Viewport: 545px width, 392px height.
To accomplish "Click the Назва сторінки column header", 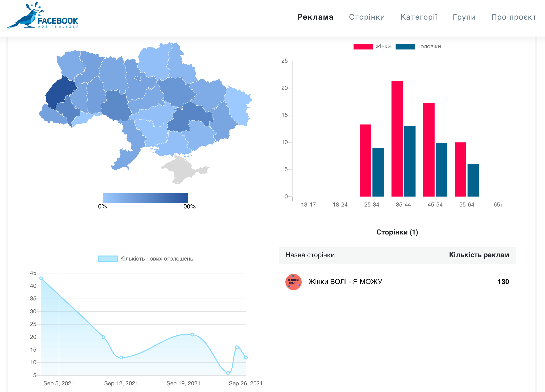I will point(310,255).
